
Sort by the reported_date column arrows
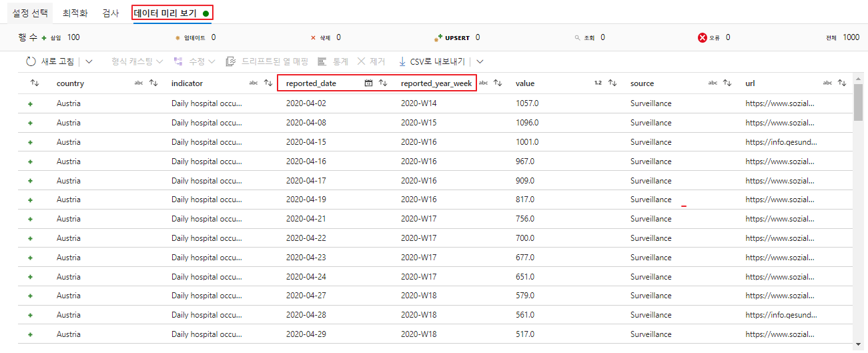pyautogui.click(x=383, y=83)
